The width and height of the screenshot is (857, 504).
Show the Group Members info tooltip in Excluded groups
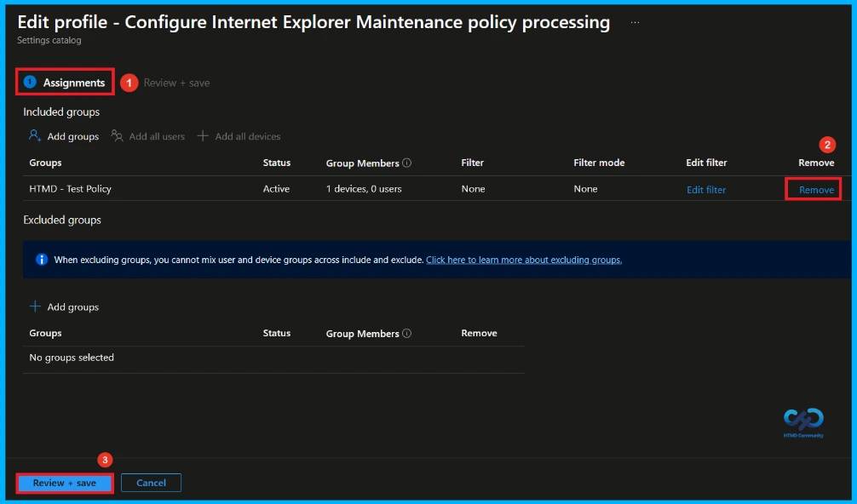tap(406, 333)
